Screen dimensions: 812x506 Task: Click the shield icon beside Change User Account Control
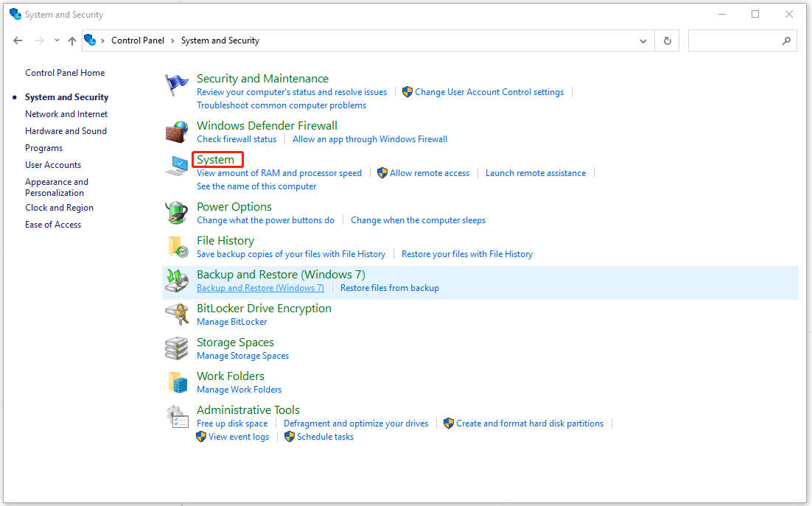[407, 91]
